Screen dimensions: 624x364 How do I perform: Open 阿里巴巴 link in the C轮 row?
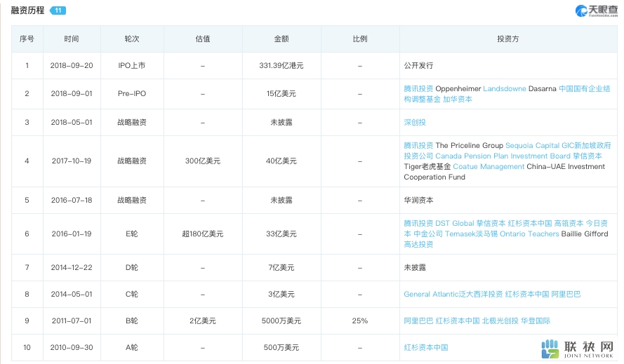566,294
